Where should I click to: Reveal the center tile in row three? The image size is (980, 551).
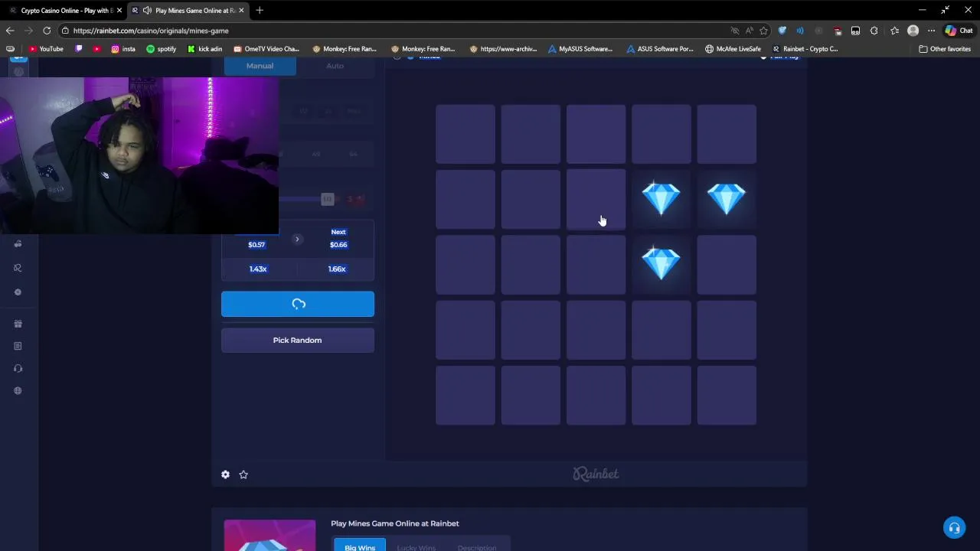coord(596,265)
